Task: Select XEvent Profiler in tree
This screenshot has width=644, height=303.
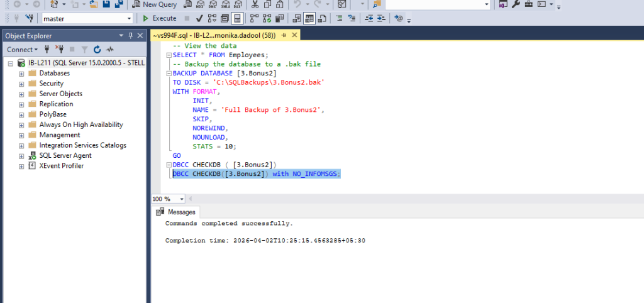Action: [x=61, y=166]
